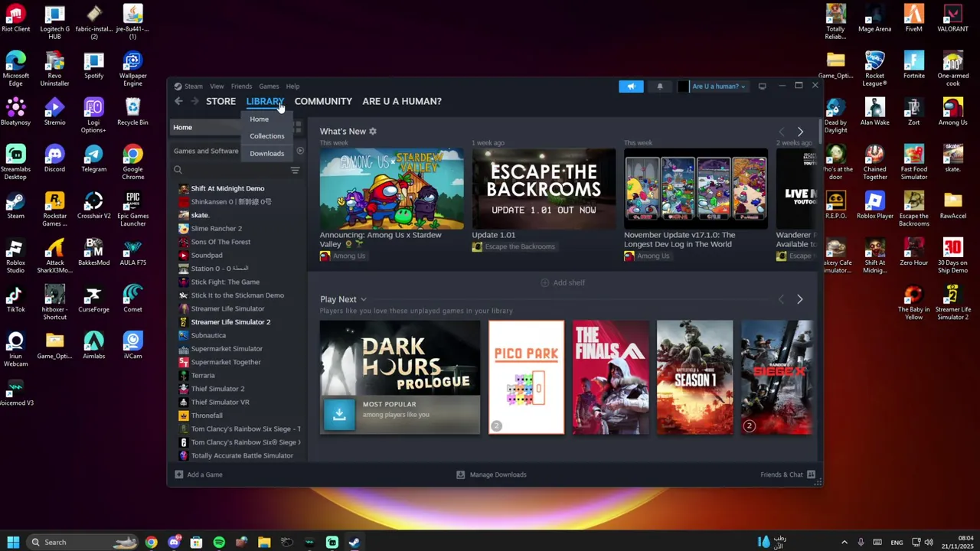Screen dimensions: 980x551
Task: Select Totally Accurate Battle Simulator in games list
Action: [x=242, y=455]
